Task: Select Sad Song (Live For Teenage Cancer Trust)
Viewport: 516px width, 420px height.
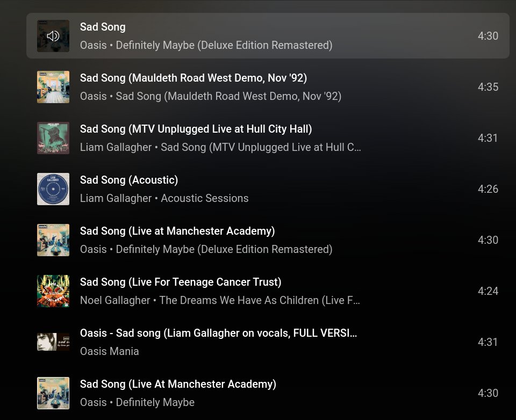Action: tap(181, 282)
